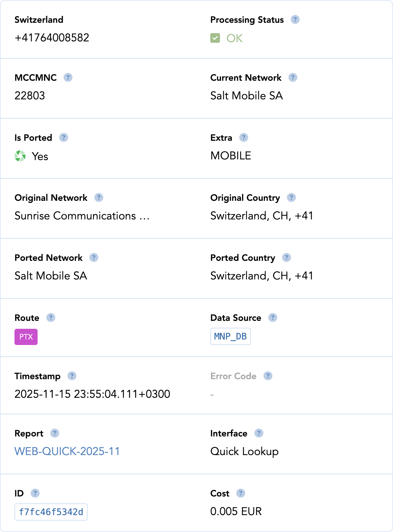Open help for the Cost field

pos(240,493)
